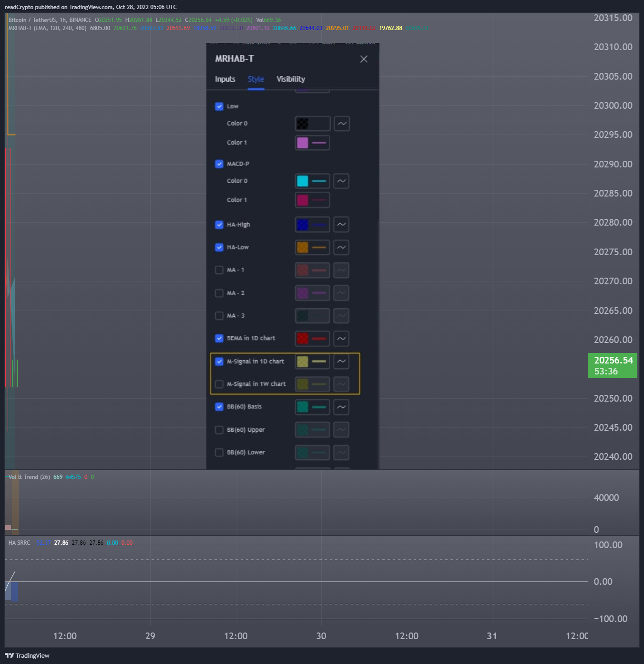Open the Style tab

coord(256,79)
